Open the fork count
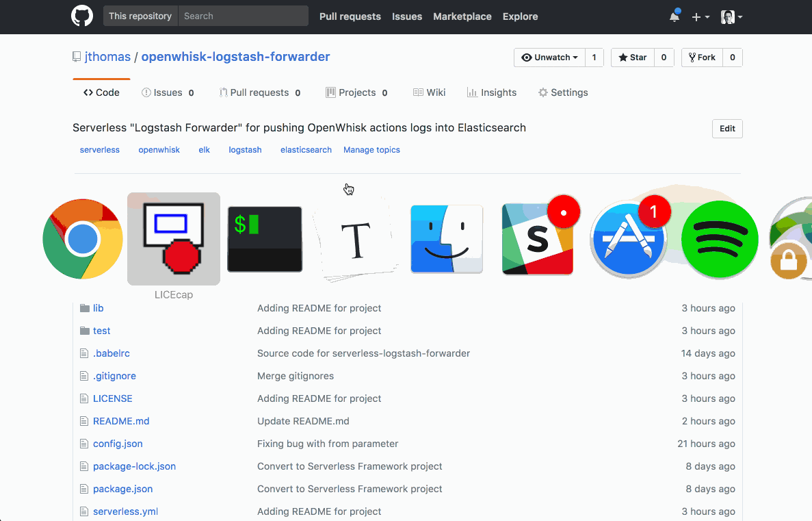This screenshot has width=812, height=521. pos(732,58)
